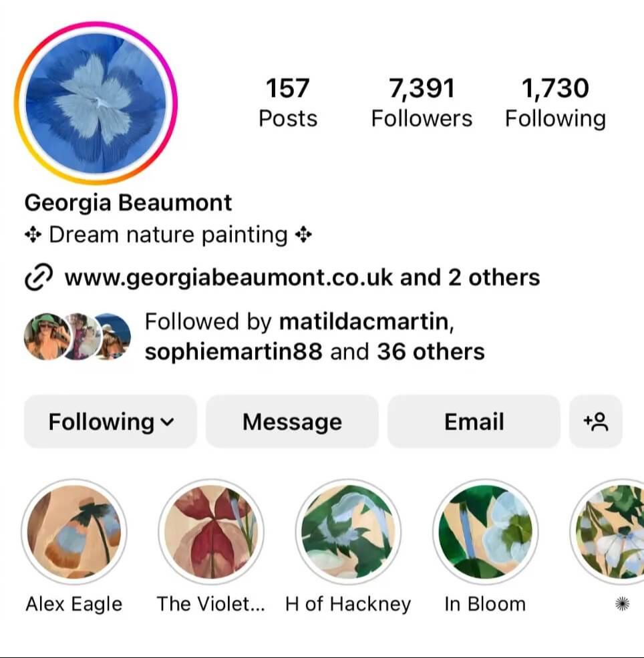
Task: Tap the mutual followers avatar cluster
Action: pyautogui.click(x=77, y=337)
